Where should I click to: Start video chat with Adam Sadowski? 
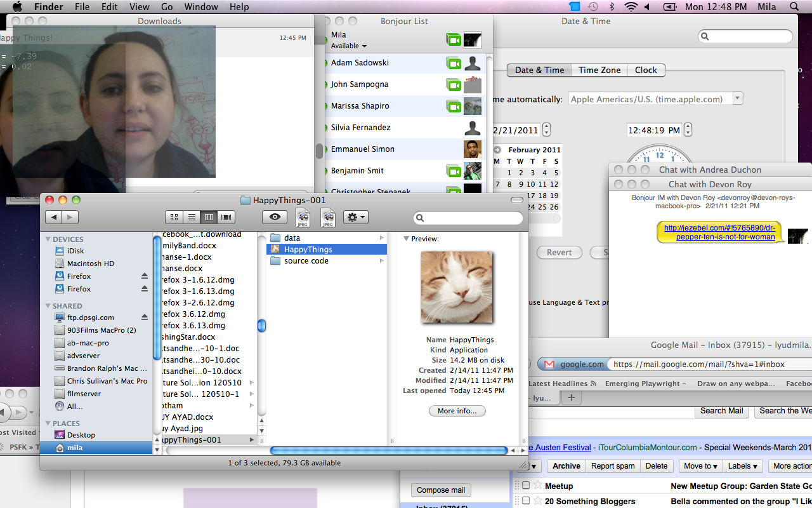[453, 63]
